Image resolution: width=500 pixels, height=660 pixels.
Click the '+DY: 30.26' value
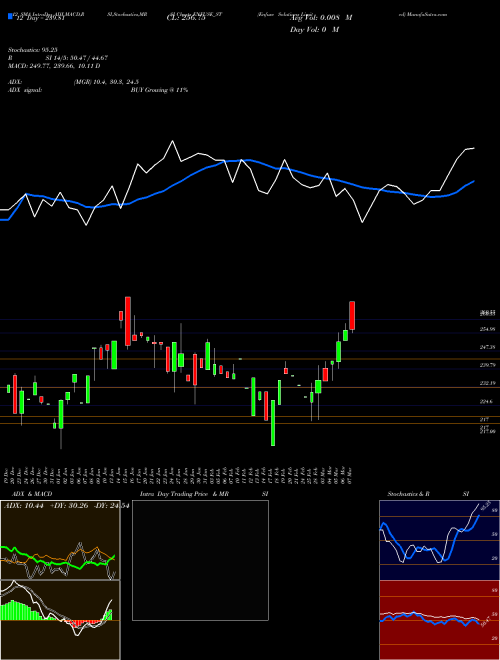point(69,505)
